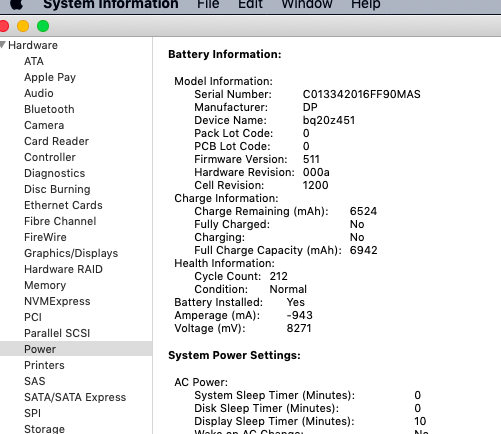501x434 pixels.
Task: Maximize window with the green button
Action: click(43, 26)
